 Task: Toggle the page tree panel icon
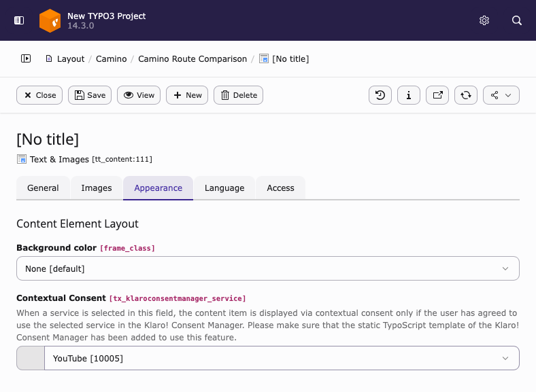(26, 58)
